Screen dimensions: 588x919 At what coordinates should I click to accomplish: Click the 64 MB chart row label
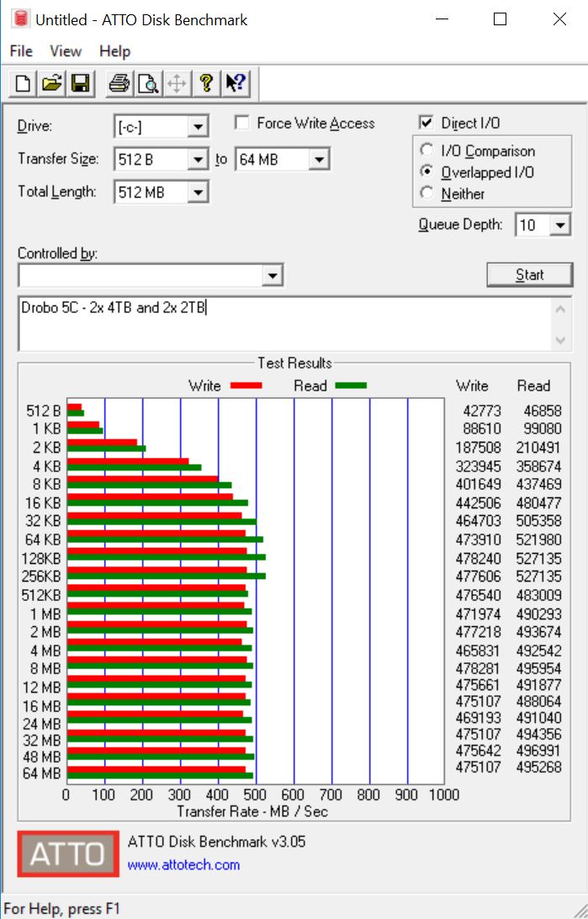pos(41,773)
